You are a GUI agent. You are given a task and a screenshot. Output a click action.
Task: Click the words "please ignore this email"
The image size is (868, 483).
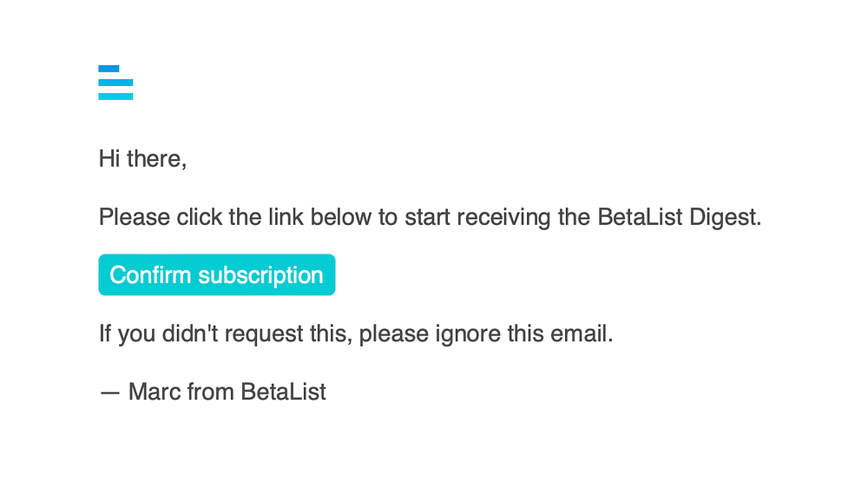486,334
